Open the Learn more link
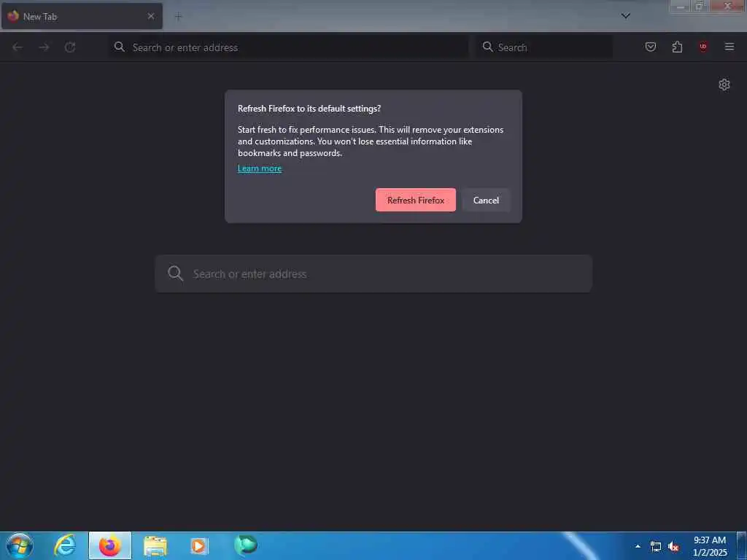747x560 pixels. tap(260, 168)
